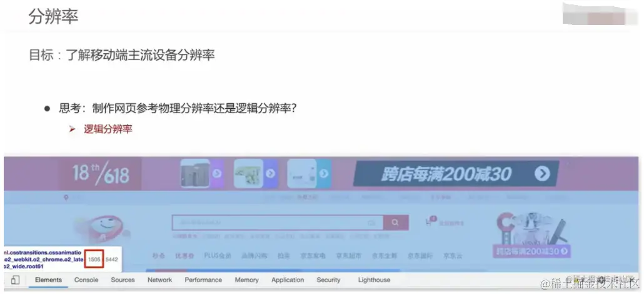Open the Application tab

pos(288,280)
